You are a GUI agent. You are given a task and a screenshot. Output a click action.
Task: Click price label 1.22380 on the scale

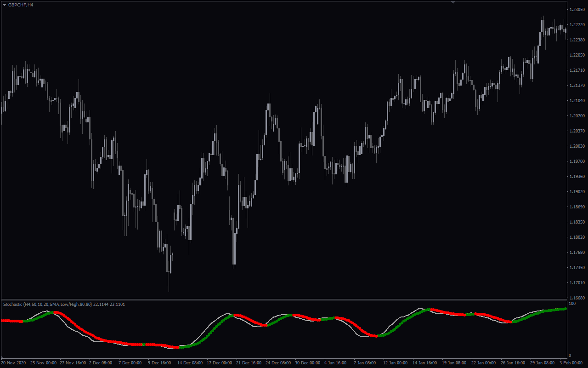click(577, 40)
